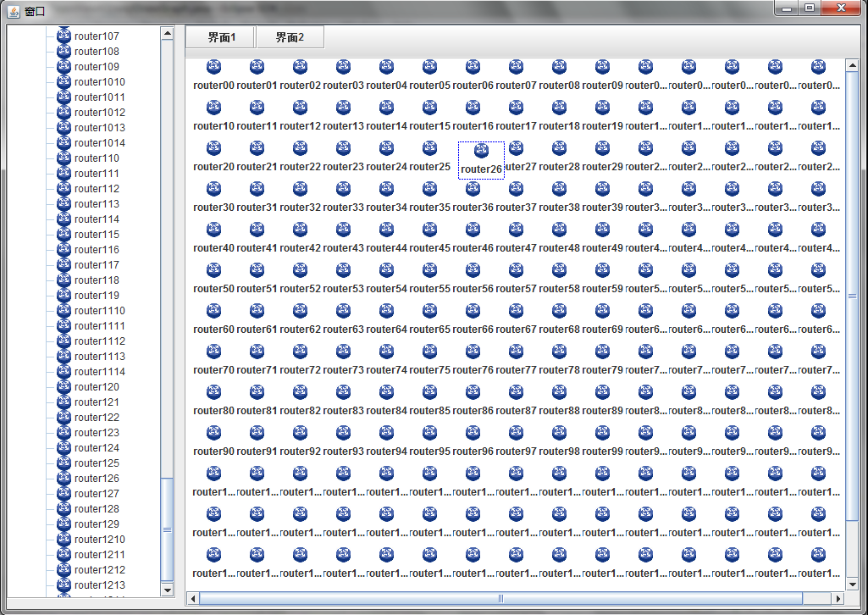The height and width of the screenshot is (615, 868).
Task: Click the router icon above label router60
Action: tap(213, 311)
